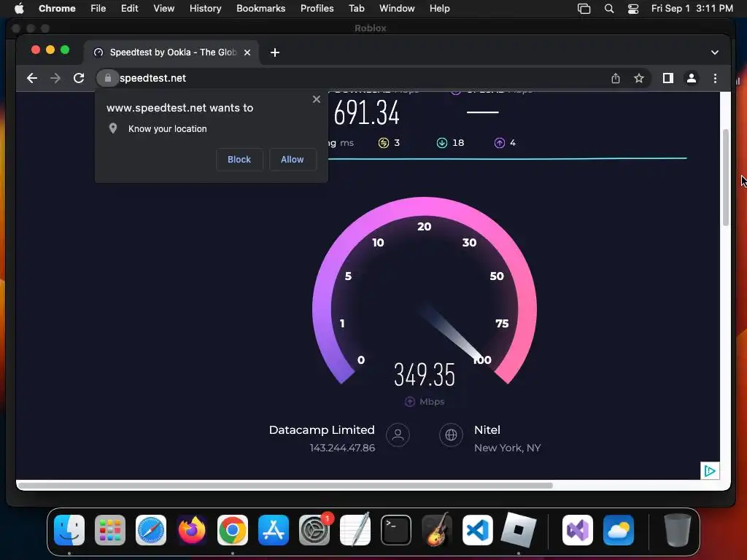Click the Datacamp Limited ISP name
This screenshot has height=560, width=747.
point(322,430)
